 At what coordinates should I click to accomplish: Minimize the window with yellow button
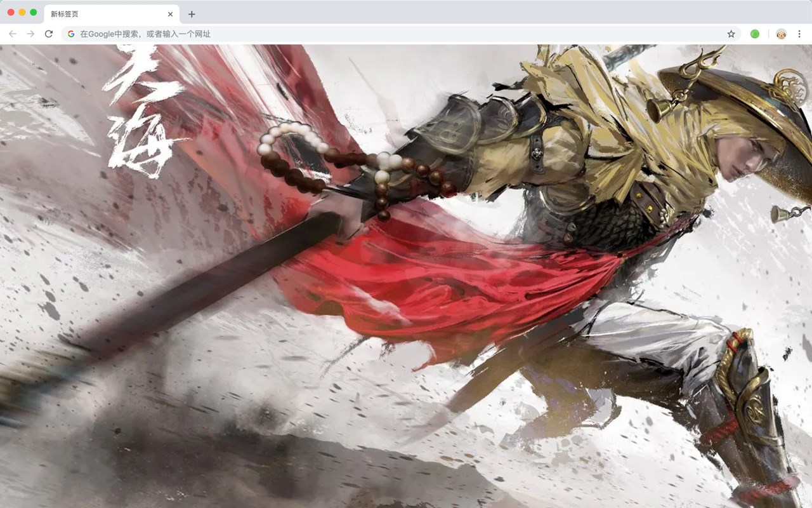tap(22, 12)
